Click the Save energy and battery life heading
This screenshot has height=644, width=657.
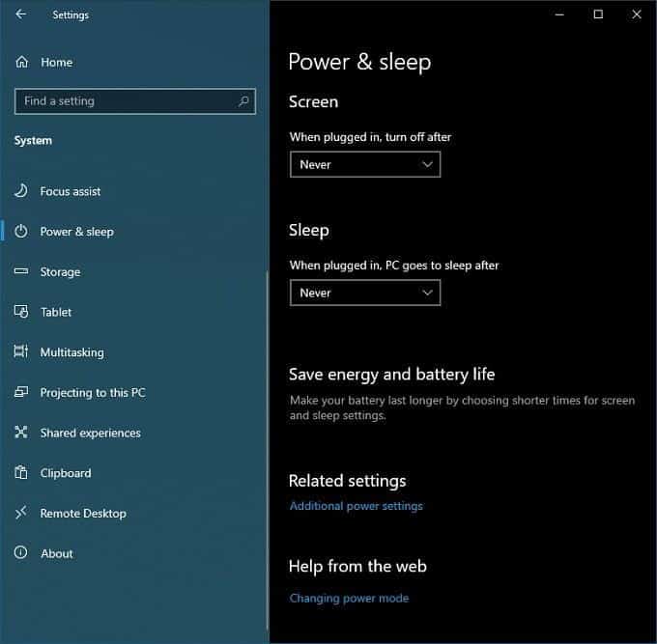click(x=391, y=374)
